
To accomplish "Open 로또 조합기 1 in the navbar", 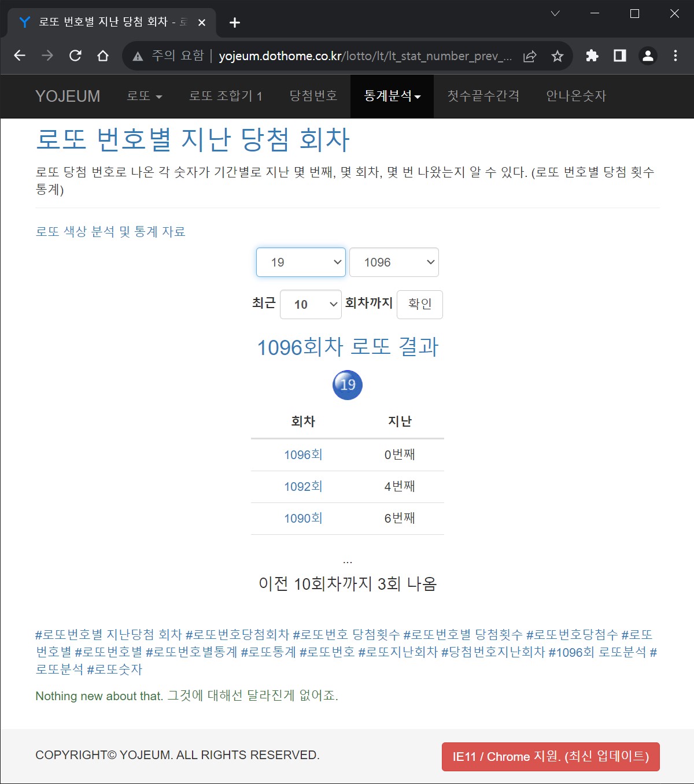I will [226, 96].
